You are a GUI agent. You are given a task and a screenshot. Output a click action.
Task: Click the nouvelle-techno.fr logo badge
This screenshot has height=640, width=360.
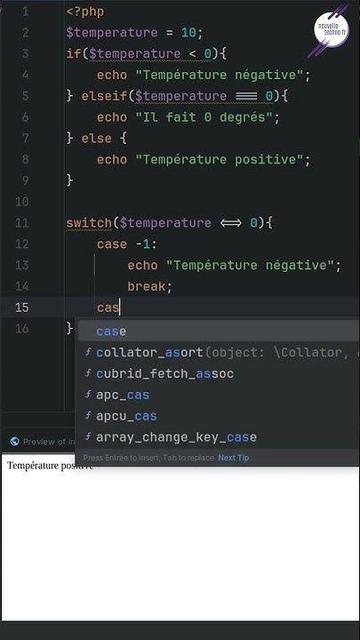pyautogui.click(x=331, y=29)
